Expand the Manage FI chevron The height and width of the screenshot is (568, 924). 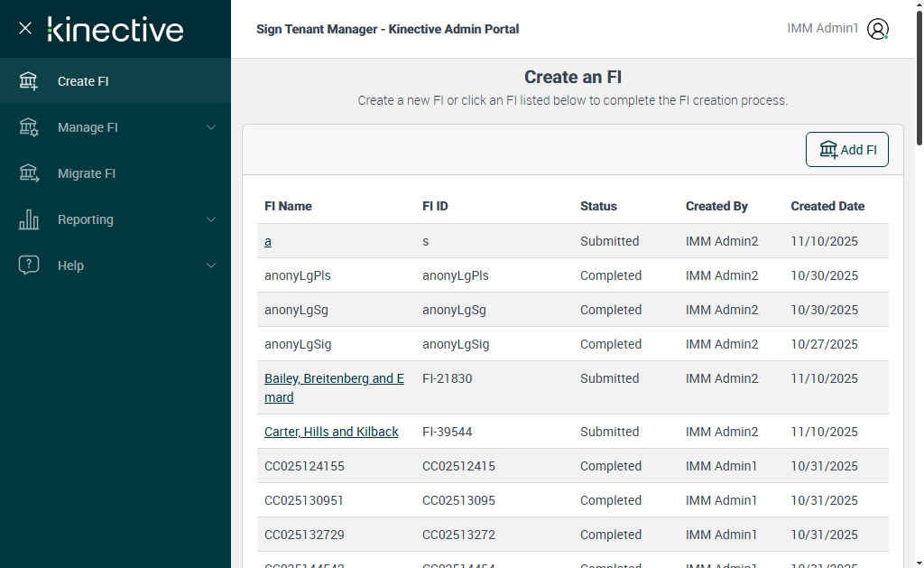211,127
